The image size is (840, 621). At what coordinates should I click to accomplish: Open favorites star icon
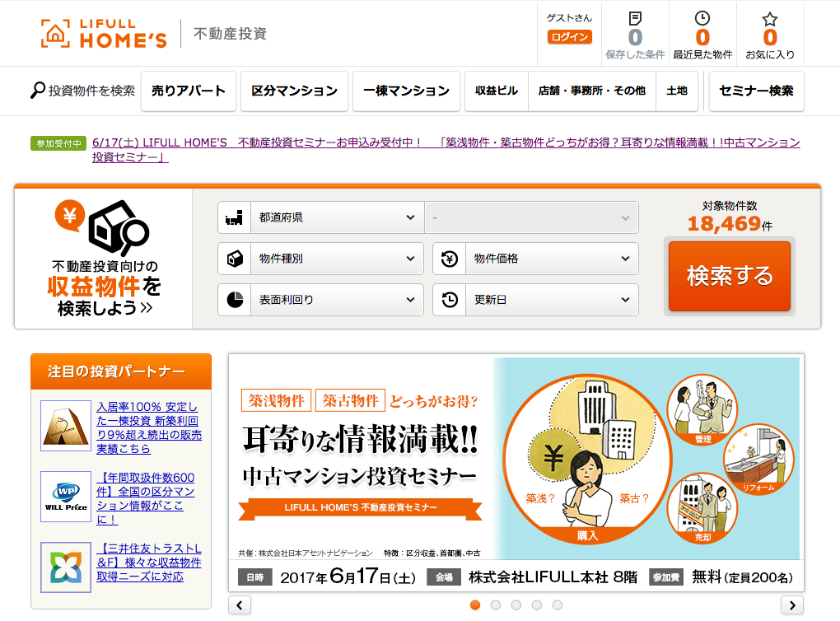click(769, 19)
